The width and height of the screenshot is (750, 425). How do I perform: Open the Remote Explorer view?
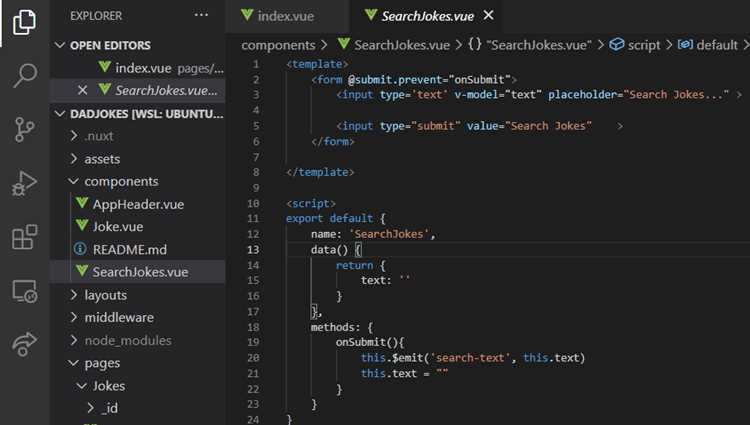point(24,291)
